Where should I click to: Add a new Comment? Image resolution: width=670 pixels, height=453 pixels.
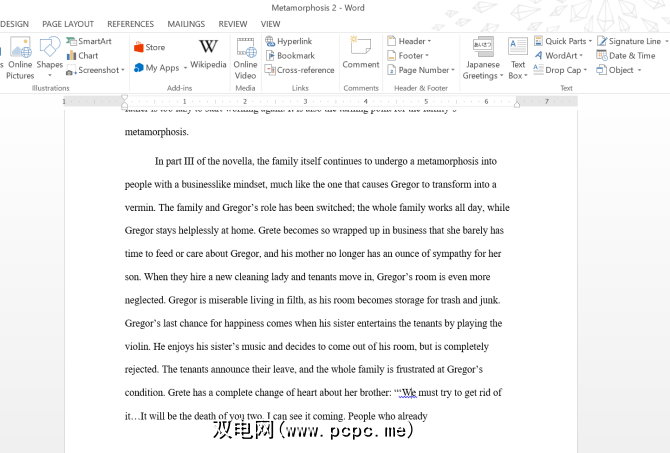(x=361, y=53)
